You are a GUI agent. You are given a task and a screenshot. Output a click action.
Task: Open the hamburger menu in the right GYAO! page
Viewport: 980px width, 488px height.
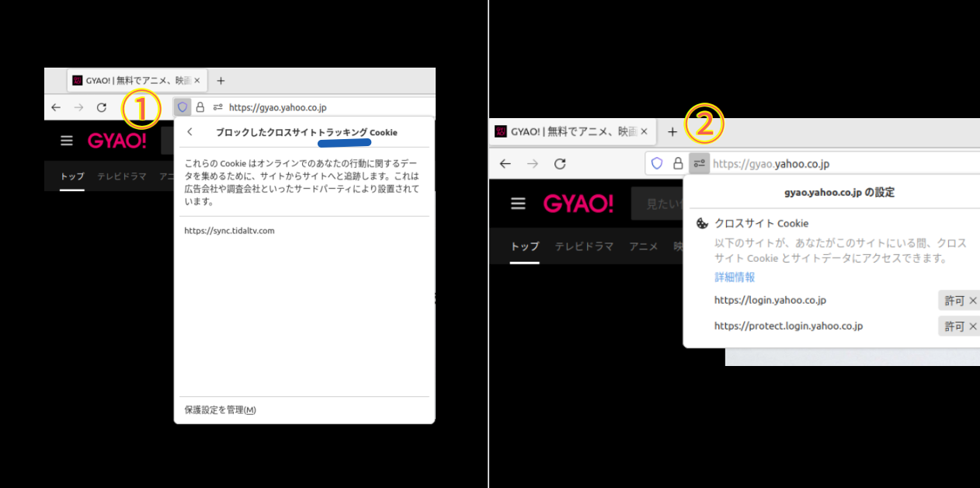pyautogui.click(x=518, y=204)
